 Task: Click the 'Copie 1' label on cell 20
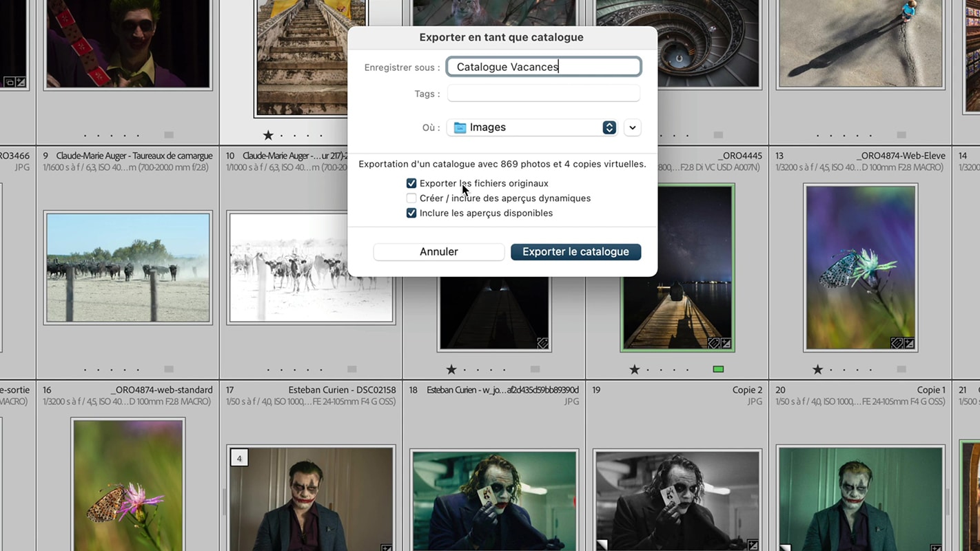(x=931, y=390)
